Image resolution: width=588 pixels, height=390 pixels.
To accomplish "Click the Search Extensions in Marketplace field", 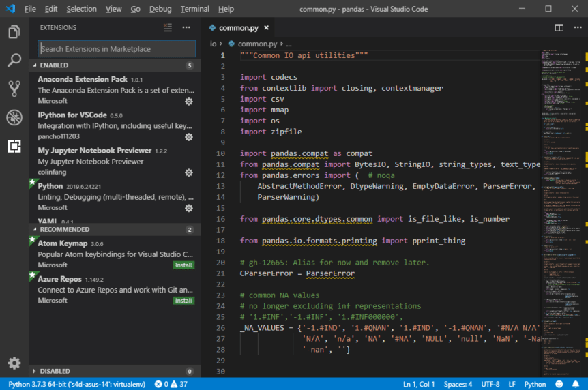I will (x=116, y=49).
